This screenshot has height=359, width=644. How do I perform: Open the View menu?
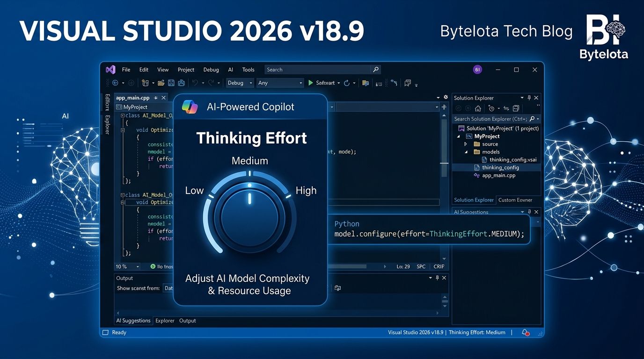pyautogui.click(x=163, y=70)
